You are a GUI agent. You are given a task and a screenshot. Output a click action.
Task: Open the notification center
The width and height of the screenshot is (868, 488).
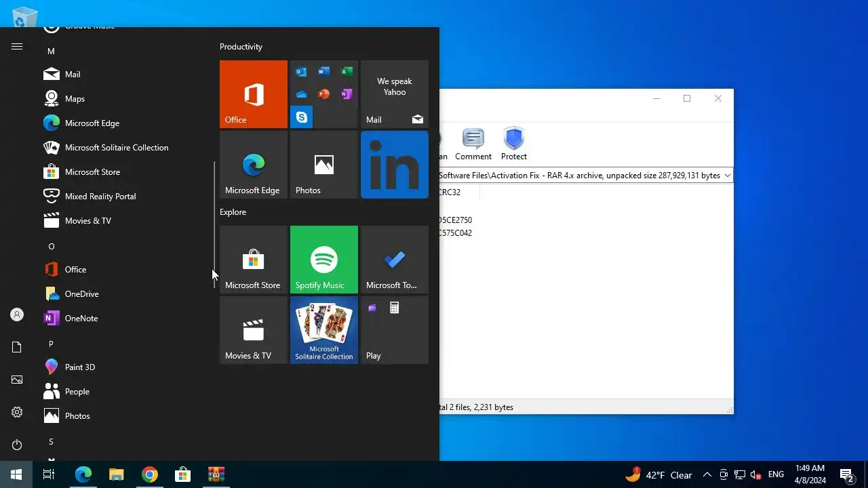click(846, 475)
